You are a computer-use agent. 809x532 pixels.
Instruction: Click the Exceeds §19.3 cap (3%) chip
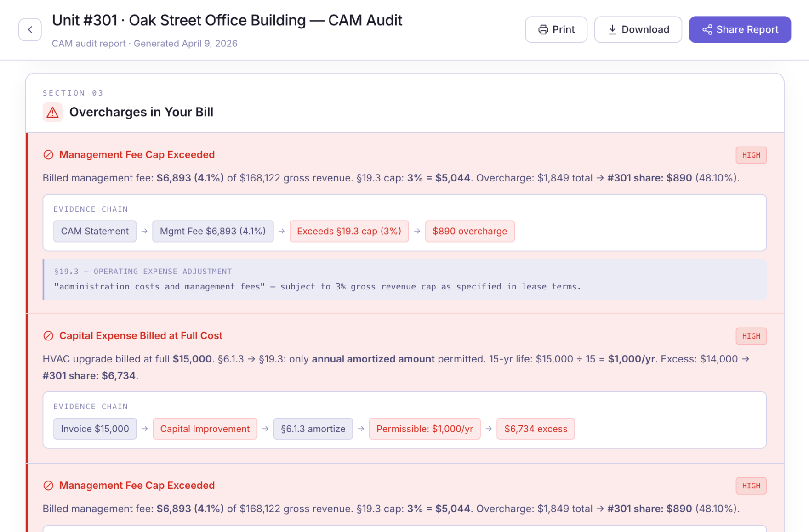point(349,231)
